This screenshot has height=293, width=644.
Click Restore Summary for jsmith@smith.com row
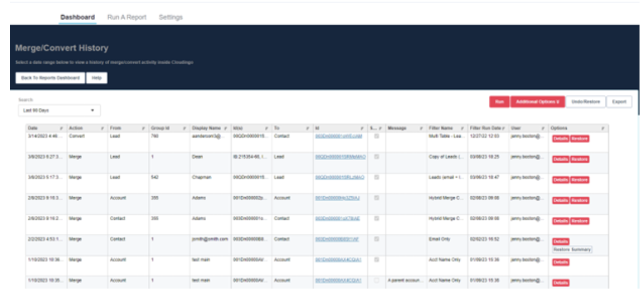(x=572, y=250)
